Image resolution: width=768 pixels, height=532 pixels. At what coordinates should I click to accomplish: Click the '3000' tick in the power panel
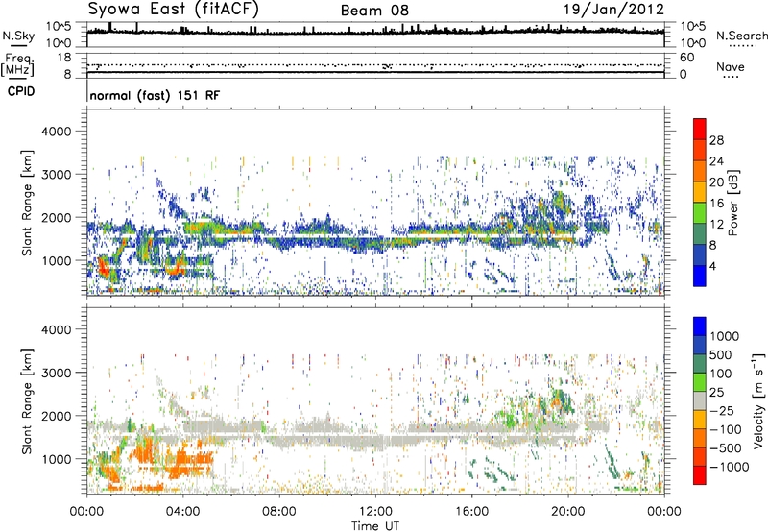click(56, 175)
